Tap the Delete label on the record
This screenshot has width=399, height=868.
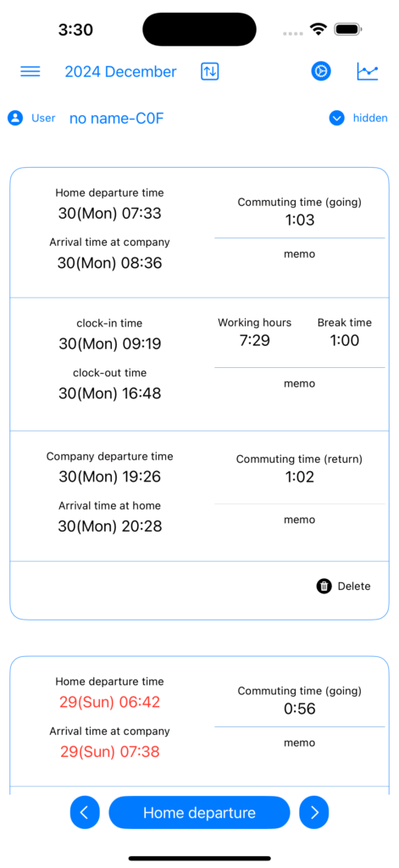tap(354, 587)
